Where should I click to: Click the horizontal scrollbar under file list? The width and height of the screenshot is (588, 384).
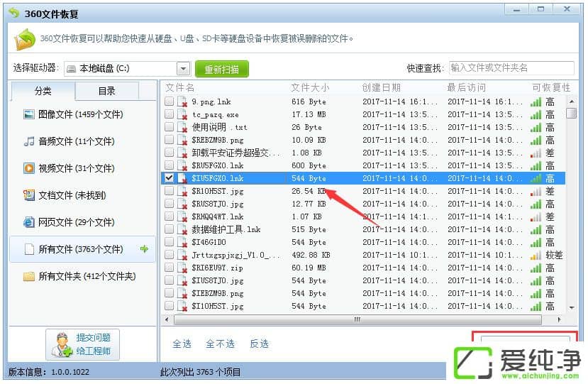[355, 319]
